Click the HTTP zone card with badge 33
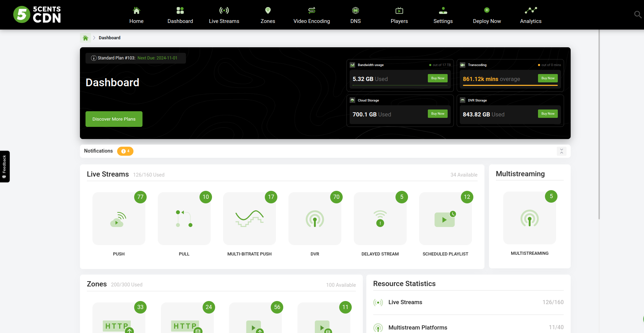The width and height of the screenshot is (644, 333). [119, 318]
